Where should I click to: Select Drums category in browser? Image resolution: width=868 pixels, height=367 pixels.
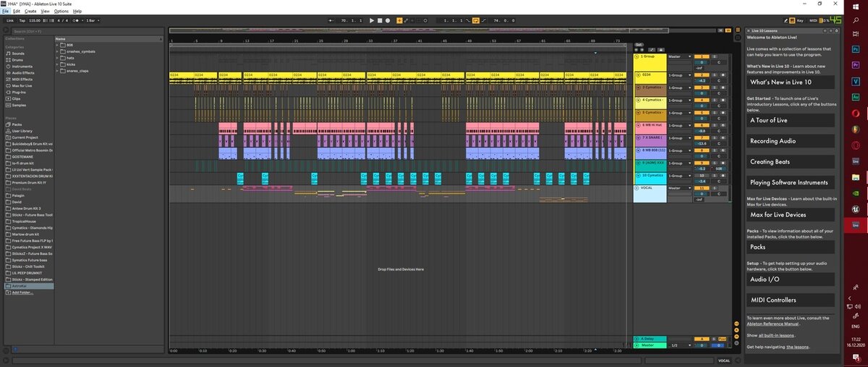(18, 60)
